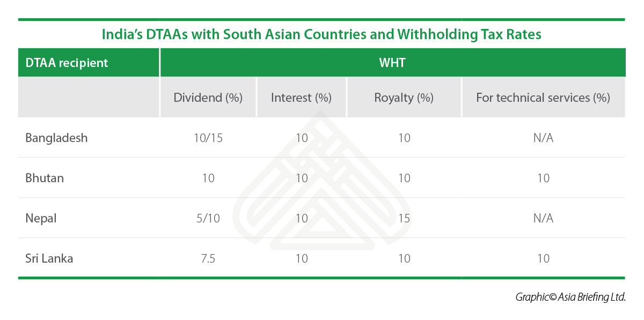Select the Interest (%) column header
Image resolution: width=644 pixels, height=320 pixels.
301,98
